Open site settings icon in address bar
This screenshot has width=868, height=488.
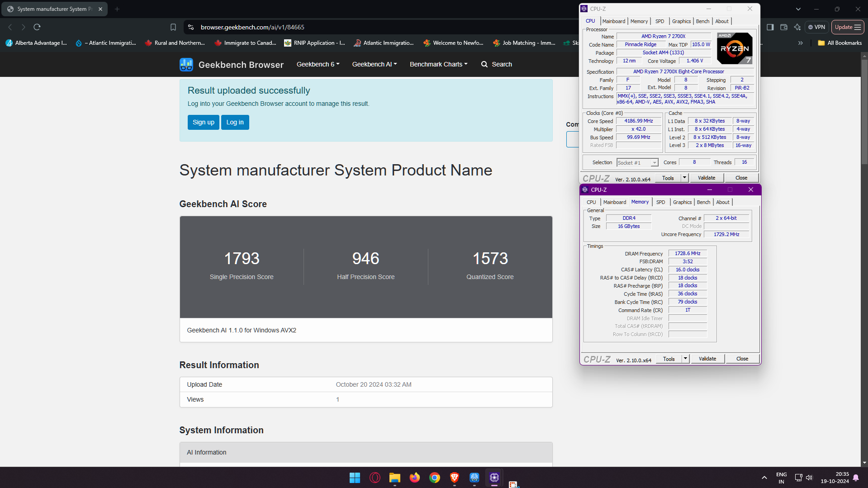(x=191, y=27)
